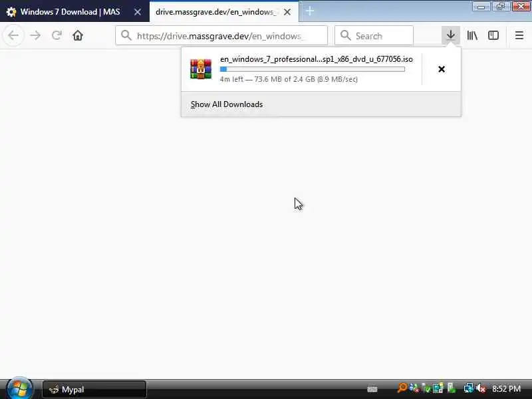Click the gear favicon on the MAS tab
This screenshot has height=399, width=532.
coord(11,12)
